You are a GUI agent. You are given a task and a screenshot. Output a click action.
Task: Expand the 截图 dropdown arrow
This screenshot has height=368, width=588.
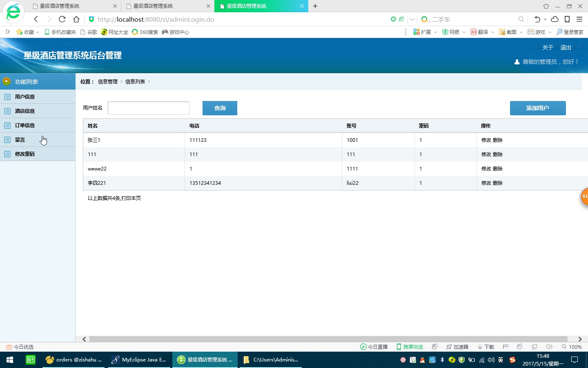[x=521, y=32]
